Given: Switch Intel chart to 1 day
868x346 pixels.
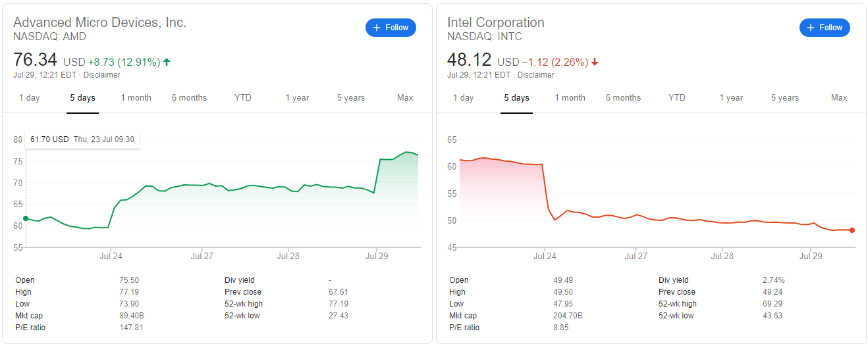Looking at the screenshot, I should [x=463, y=98].
